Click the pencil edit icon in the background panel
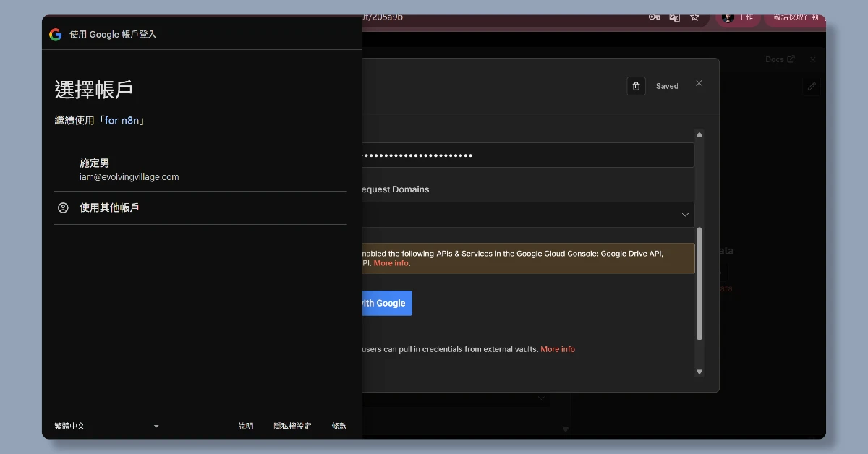Image resolution: width=868 pixels, height=454 pixels. [x=812, y=87]
